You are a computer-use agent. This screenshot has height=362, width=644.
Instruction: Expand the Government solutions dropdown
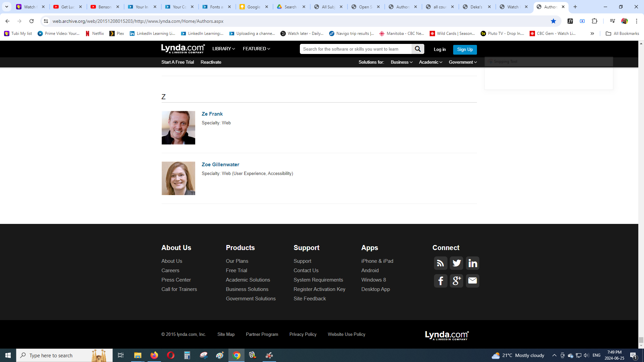click(463, 62)
